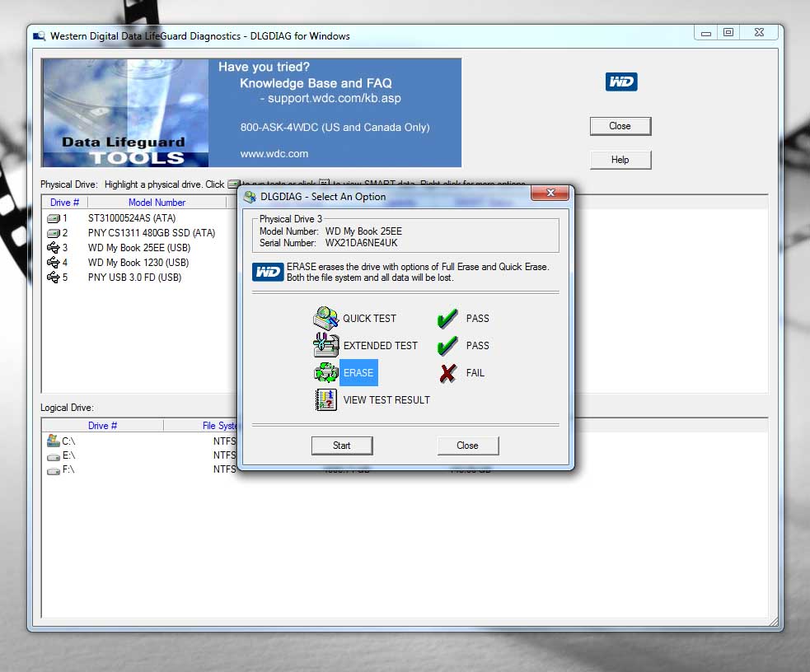Click the green check beside QUICK TEST
810x672 pixels.
[447, 319]
